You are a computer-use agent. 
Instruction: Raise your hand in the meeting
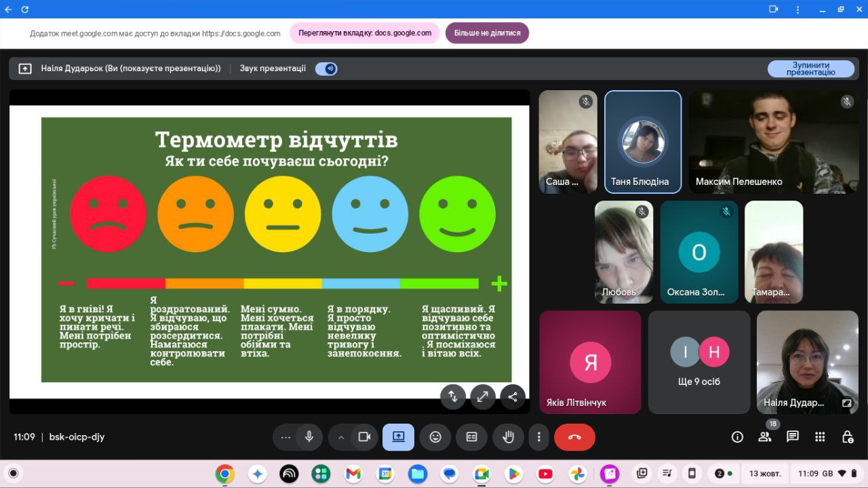click(507, 437)
